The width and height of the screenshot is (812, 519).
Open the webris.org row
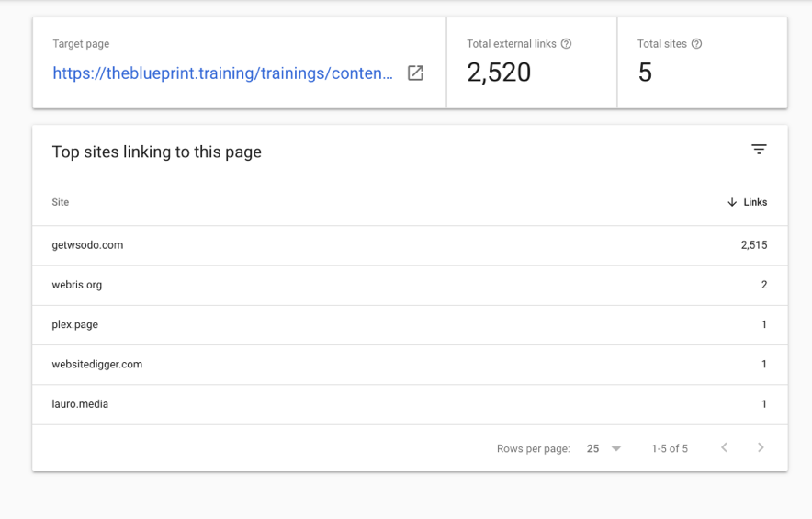tap(410, 285)
